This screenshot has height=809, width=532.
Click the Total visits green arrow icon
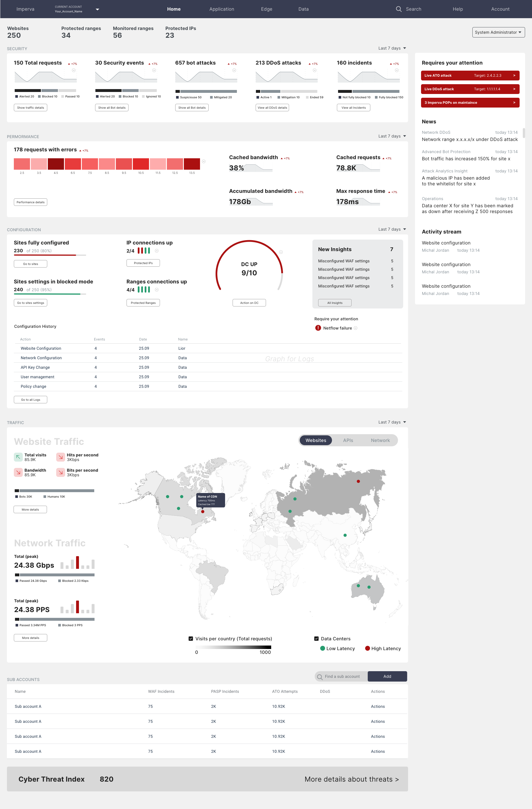click(x=18, y=457)
